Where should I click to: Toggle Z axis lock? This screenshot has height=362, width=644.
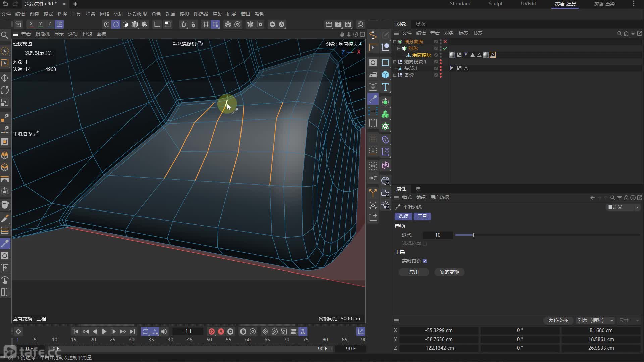[x=50, y=24]
